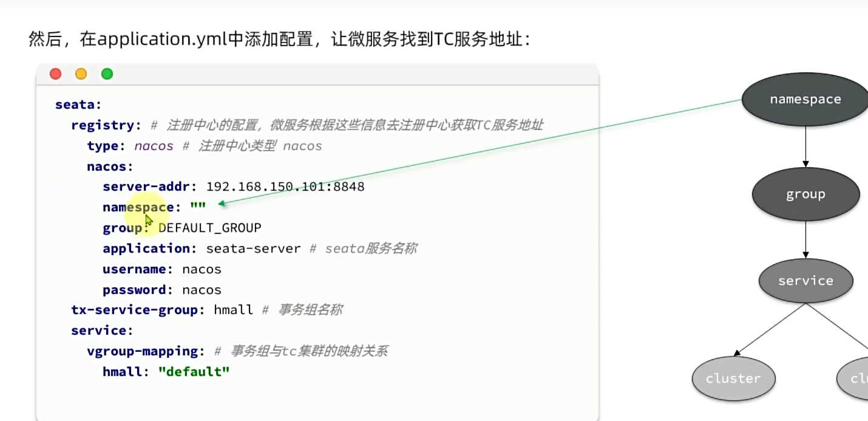Click the 'server-addr:' key
Image resolution: width=868 pixels, height=421 pixels.
150,187
